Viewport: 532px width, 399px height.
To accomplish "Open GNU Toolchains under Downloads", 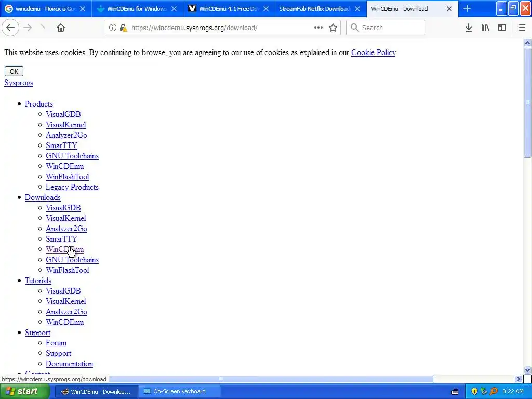I will click(x=72, y=260).
